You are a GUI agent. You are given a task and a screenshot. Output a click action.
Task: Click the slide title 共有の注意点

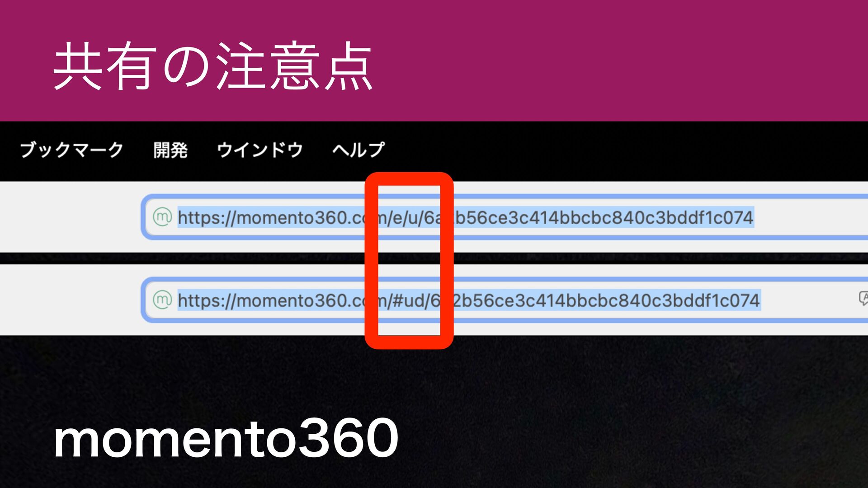point(212,66)
